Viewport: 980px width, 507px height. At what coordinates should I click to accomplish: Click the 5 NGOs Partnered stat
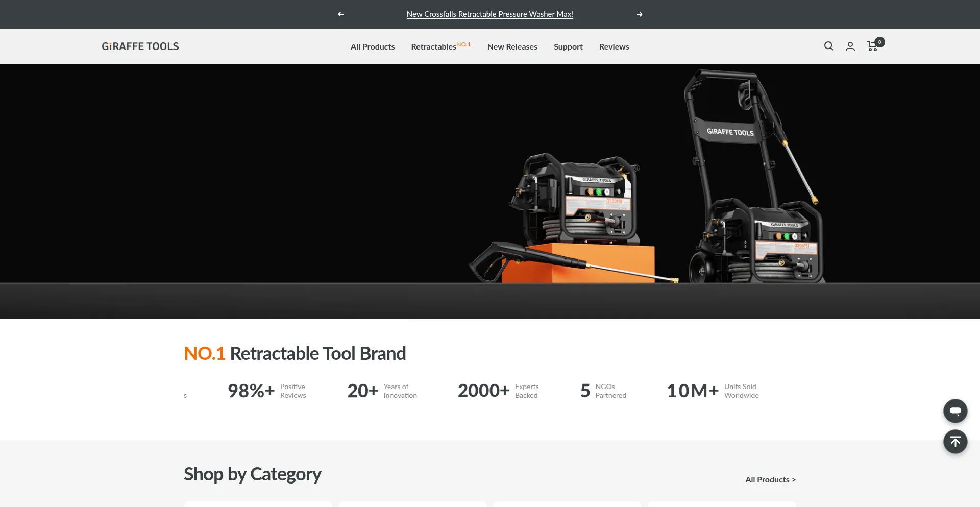point(603,391)
